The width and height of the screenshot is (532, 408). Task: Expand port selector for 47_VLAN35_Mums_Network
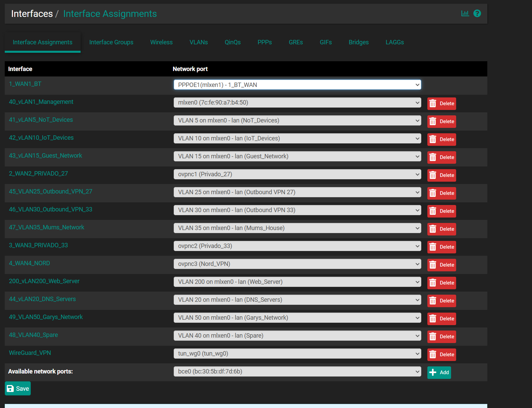(297, 228)
